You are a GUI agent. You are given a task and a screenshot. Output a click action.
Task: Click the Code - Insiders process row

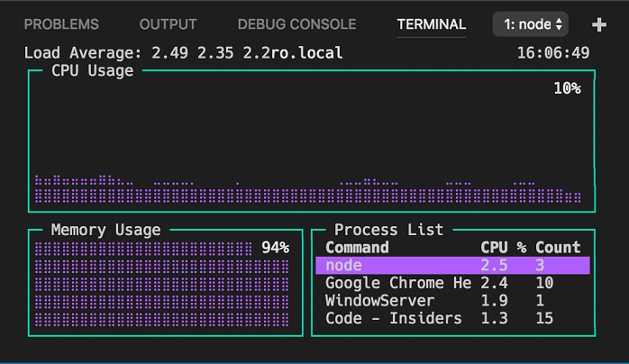[393, 318]
